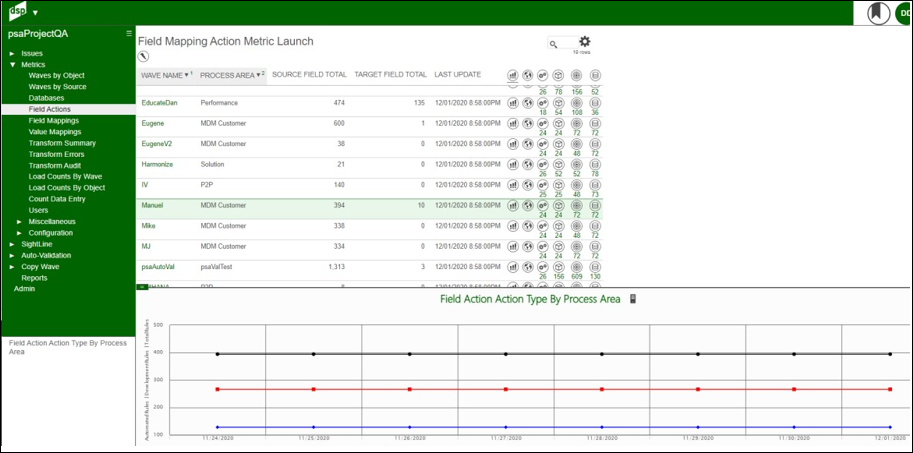This screenshot has width=913, height=453.
Task: Click the database icon in the Manuel row
Action: click(595, 206)
